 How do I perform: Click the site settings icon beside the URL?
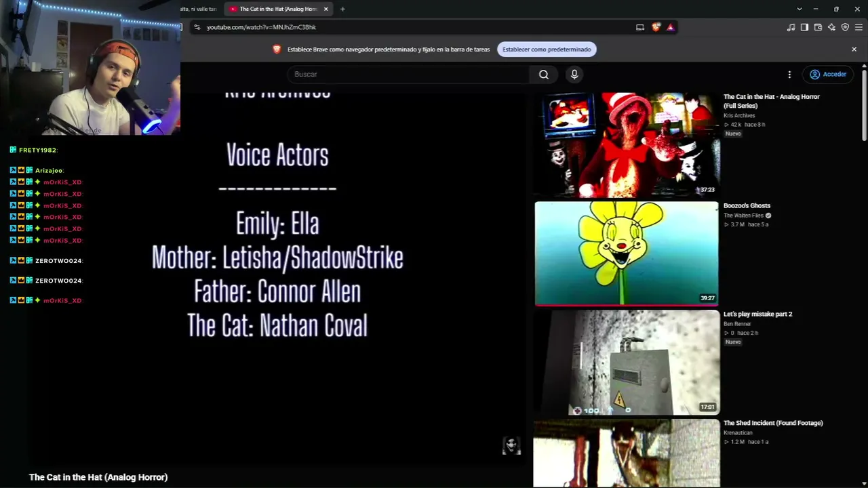click(x=197, y=27)
